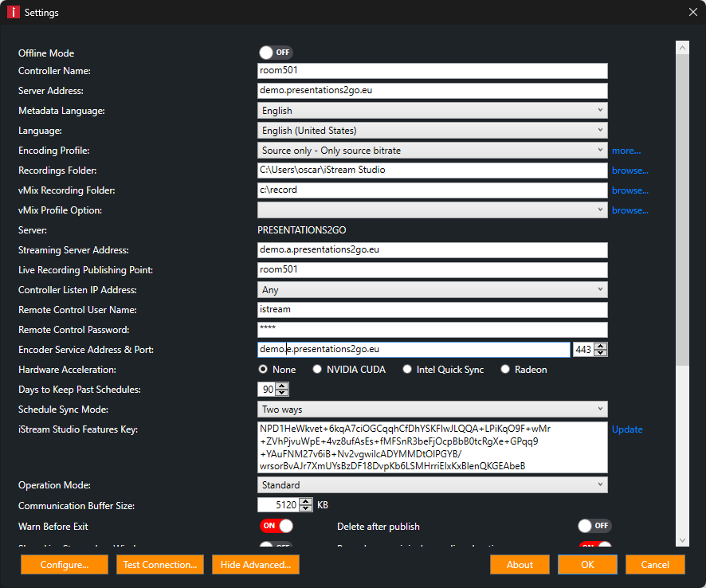
Task: Click Remote Control User Name field
Action: (432, 310)
